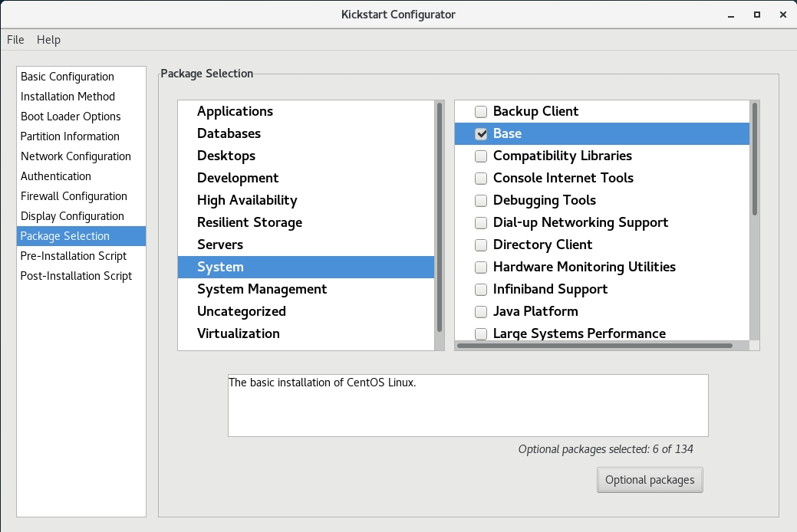Check the Java Platform package group
Image resolution: width=797 pixels, height=532 pixels.
481,312
